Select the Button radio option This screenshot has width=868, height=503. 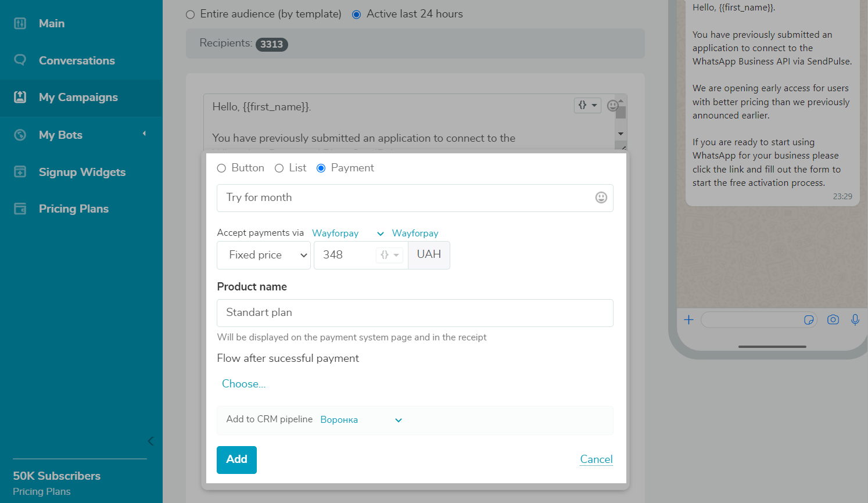pos(221,168)
